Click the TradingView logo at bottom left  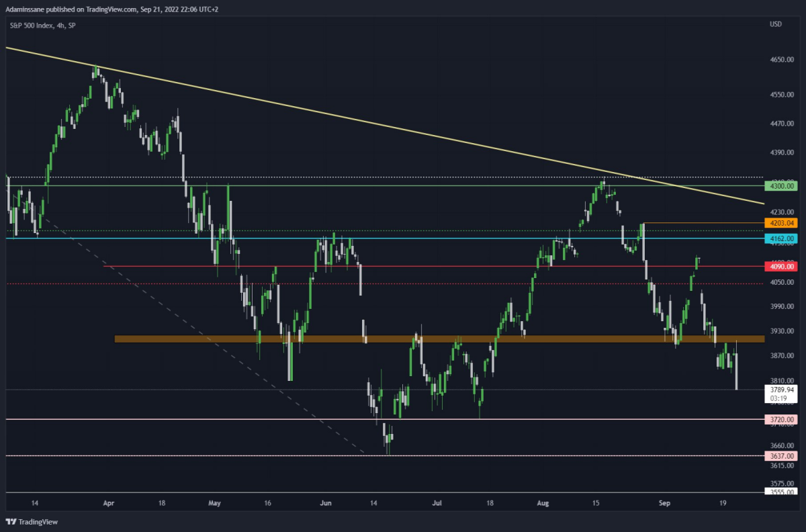(30, 522)
